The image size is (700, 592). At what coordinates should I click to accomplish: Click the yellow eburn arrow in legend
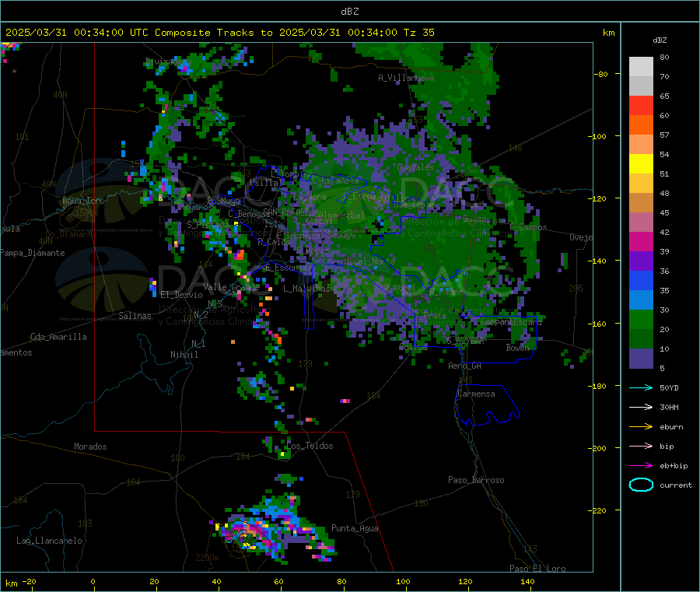641,427
